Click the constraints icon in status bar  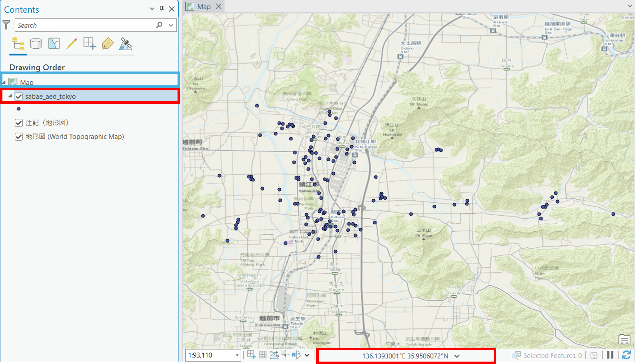[x=274, y=355]
